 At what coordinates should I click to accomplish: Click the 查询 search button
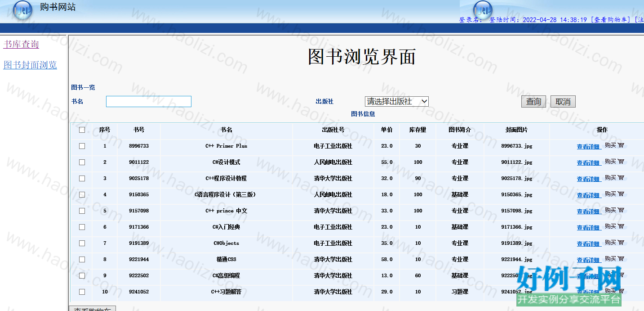[x=534, y=102]
